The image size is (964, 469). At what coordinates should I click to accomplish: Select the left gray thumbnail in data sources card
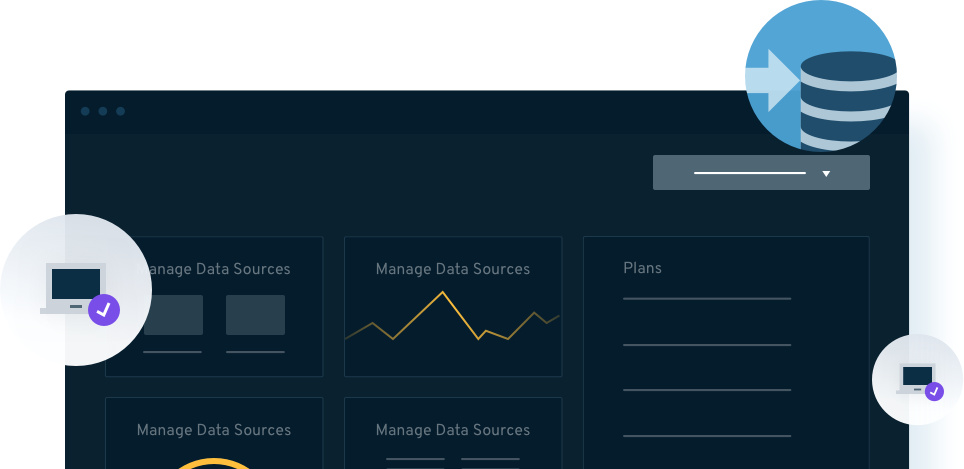tap(173, 315)
